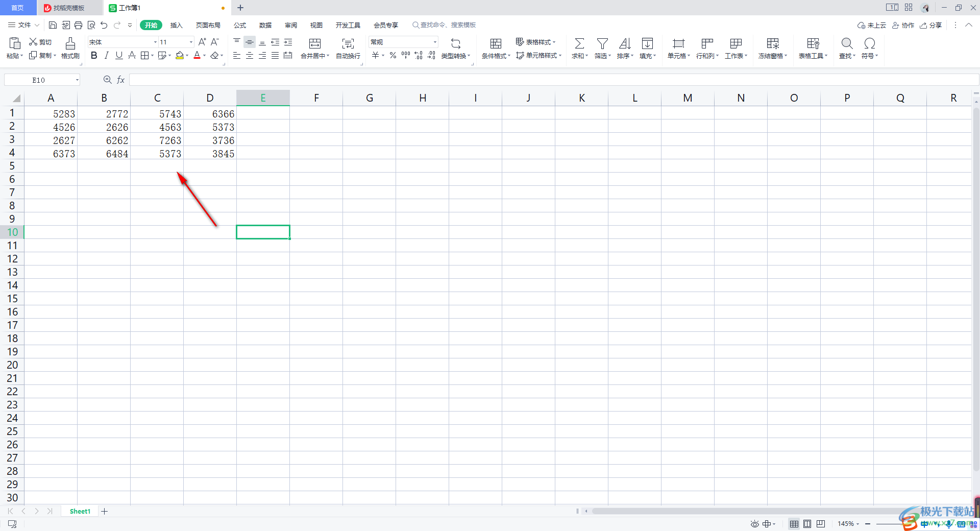Open Print Preview icon
This screenshot has width=980, height=531.
[x=91, y=25]
